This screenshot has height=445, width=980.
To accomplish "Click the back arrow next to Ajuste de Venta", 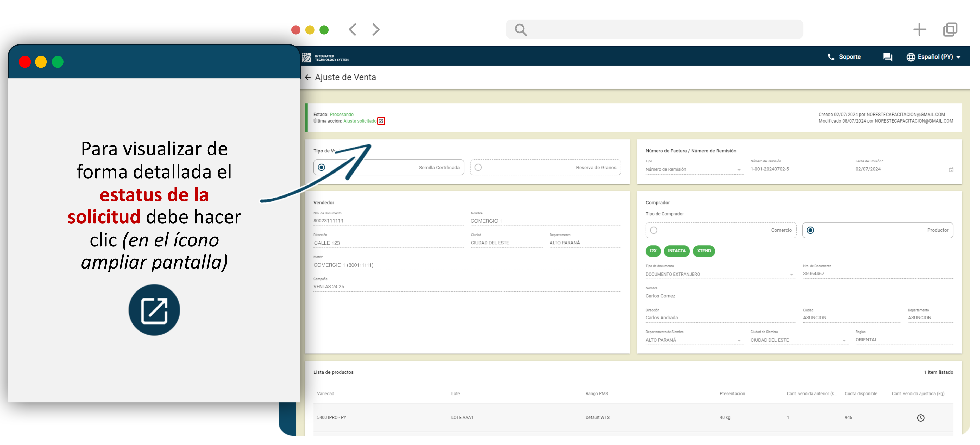I will point(308,77).
